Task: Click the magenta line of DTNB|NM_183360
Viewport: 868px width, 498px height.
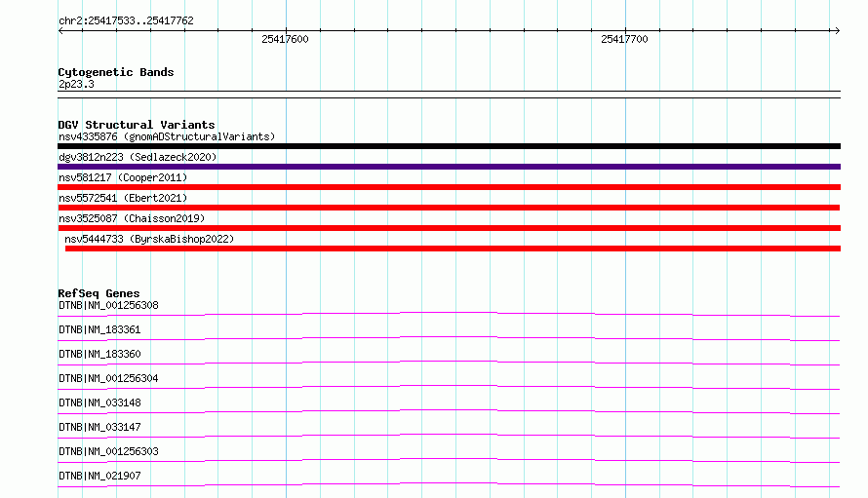Action: click(x=449, y=363)
